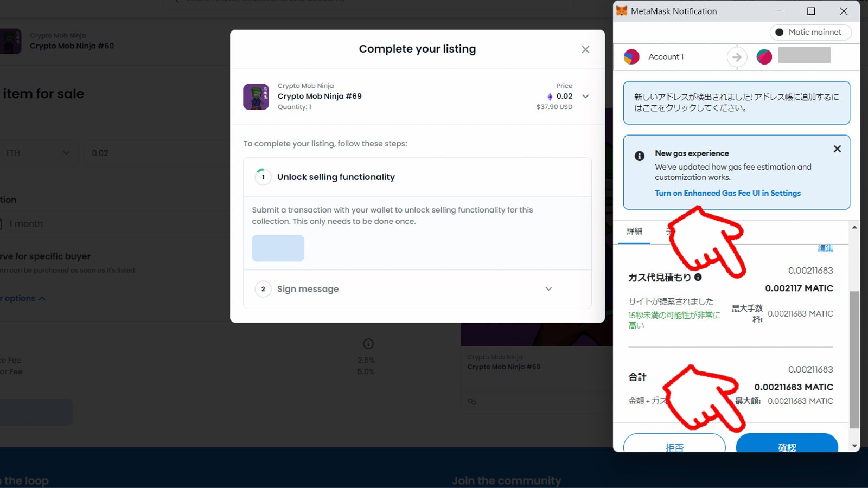
Task: Click the Unlock selling functionality step header
Action: point(417,177)
